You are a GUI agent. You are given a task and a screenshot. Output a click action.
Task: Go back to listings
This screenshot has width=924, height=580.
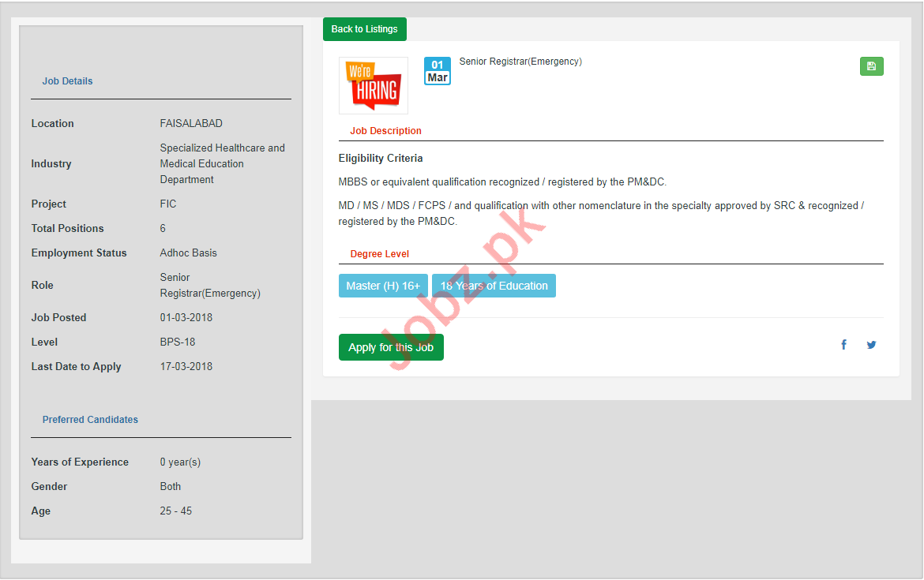(364, 29)
